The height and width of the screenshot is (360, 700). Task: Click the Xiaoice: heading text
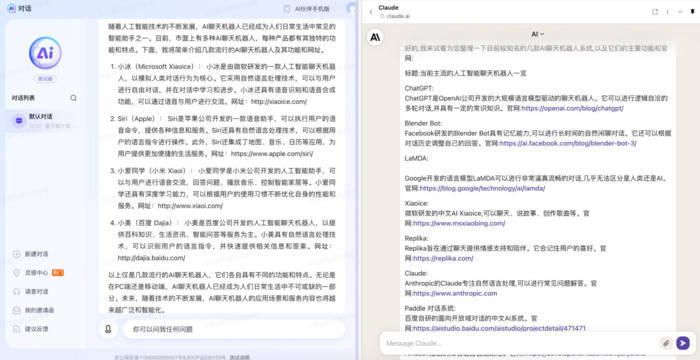[x=417, y=203]
